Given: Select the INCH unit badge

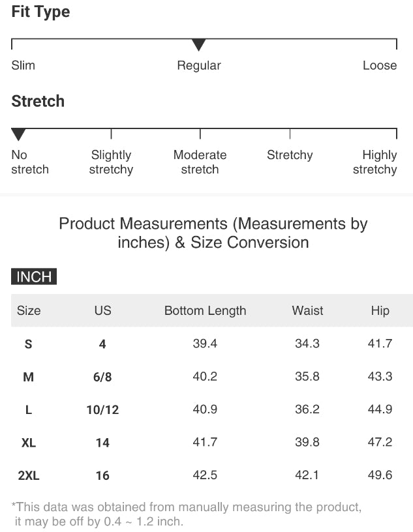Looking at the screenshot, I should [x=34, y=276].
